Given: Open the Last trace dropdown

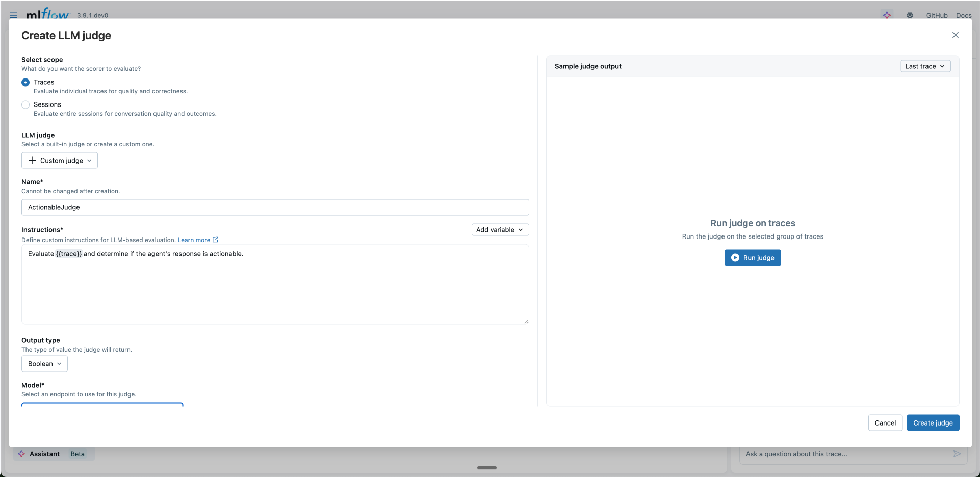Looking at the screenshot, I should tap(925, 66).
